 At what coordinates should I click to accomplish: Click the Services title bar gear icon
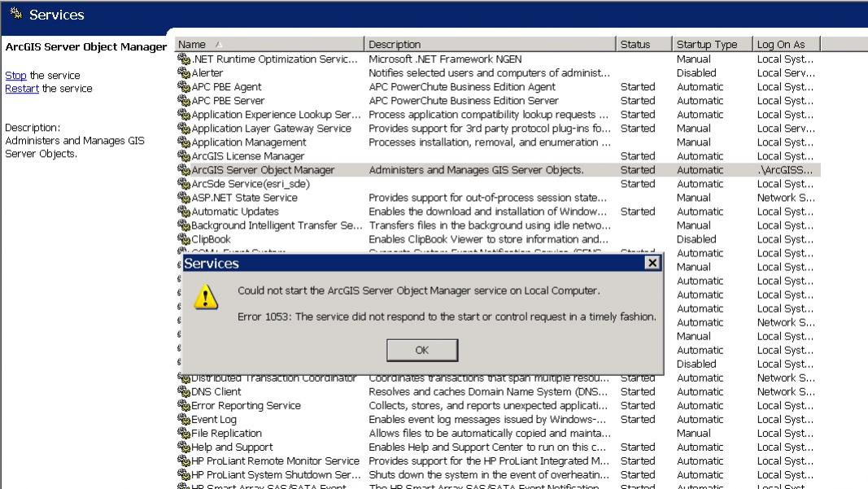click(x=16, y=14)
